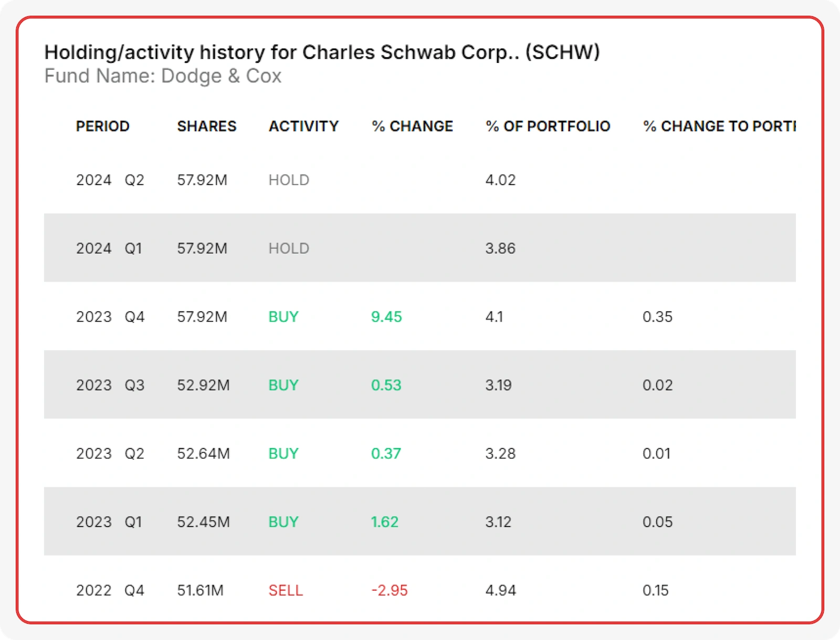
Task: Click the ACTIVITY column header
Action: (303, 126)
